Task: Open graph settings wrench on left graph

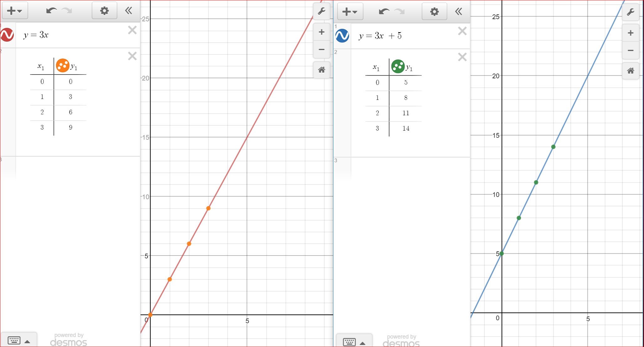Action: point(322,12)
